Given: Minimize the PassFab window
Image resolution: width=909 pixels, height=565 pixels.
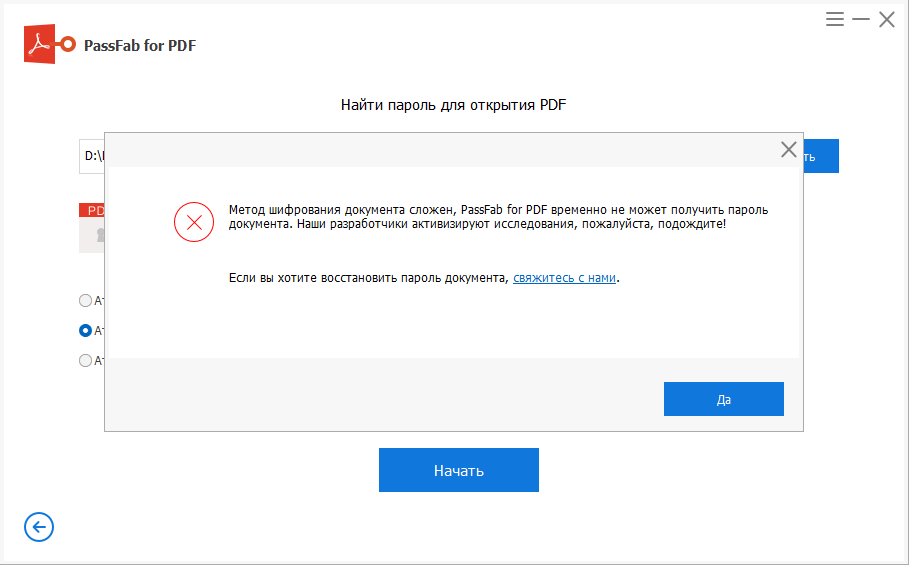Looking at the screenshot, I should (861, 19).
